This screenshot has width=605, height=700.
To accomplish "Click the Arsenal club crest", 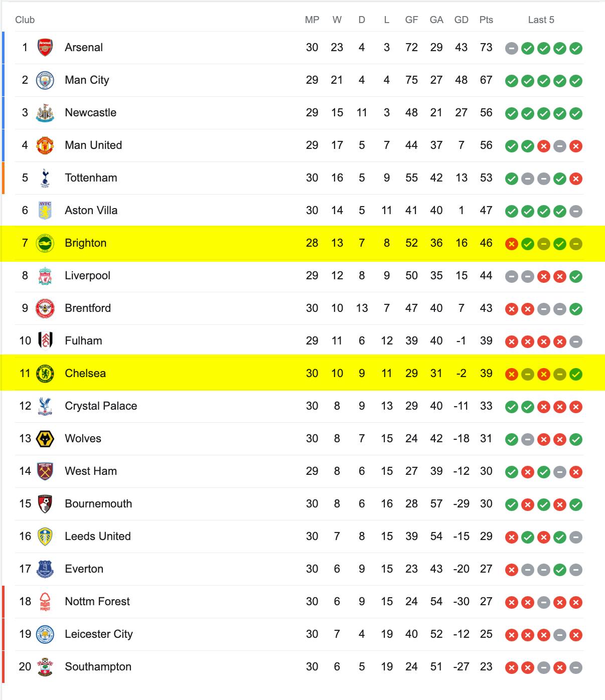I will click(x=45, y=48).
